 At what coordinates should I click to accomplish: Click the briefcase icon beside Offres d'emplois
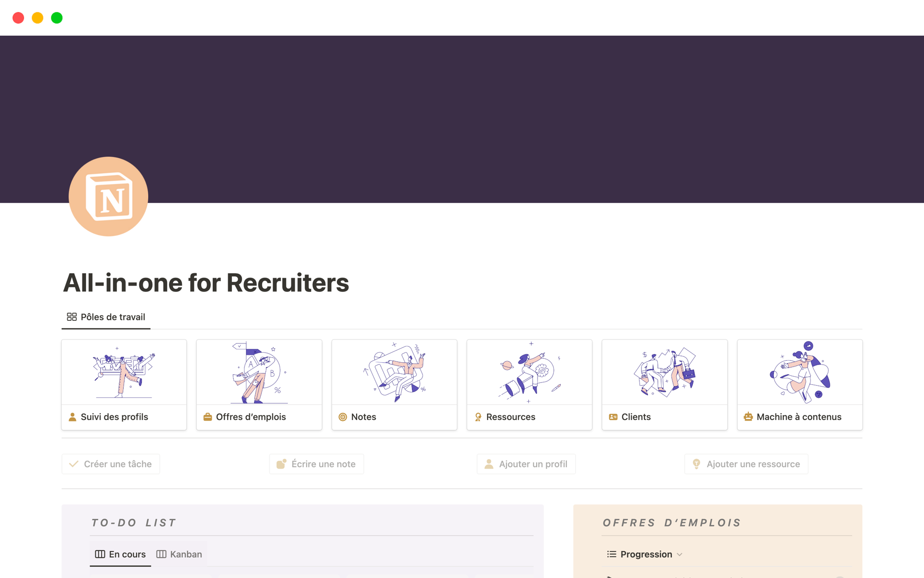click(x=207, y=417)
